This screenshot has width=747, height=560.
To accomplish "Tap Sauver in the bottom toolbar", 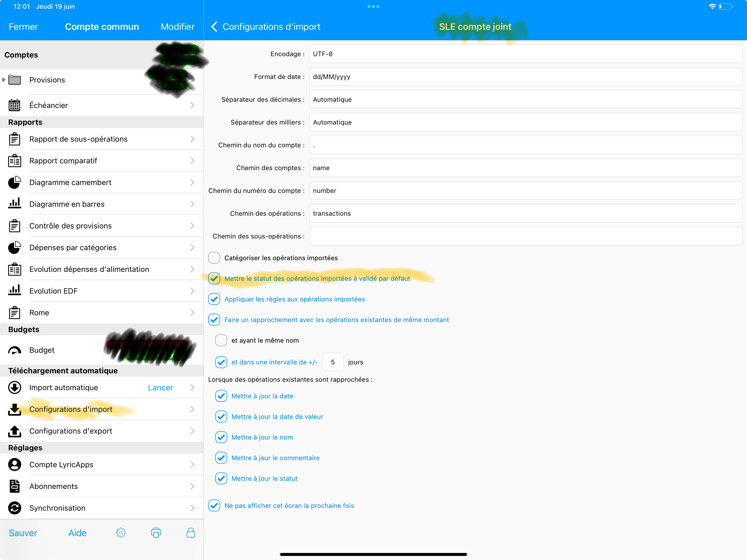I will pyautogui.click(x=23, y=533).
